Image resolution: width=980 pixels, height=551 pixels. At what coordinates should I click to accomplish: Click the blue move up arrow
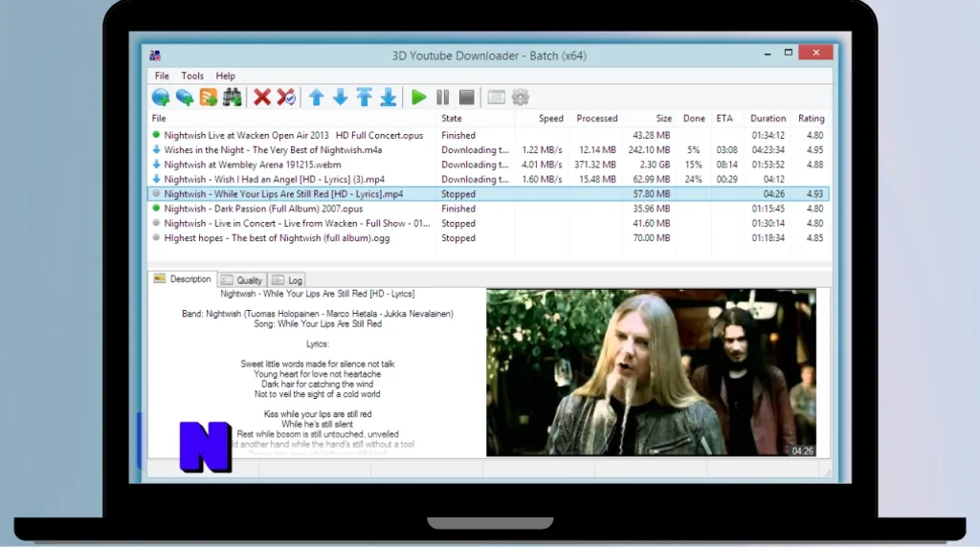tap(316, 98)
